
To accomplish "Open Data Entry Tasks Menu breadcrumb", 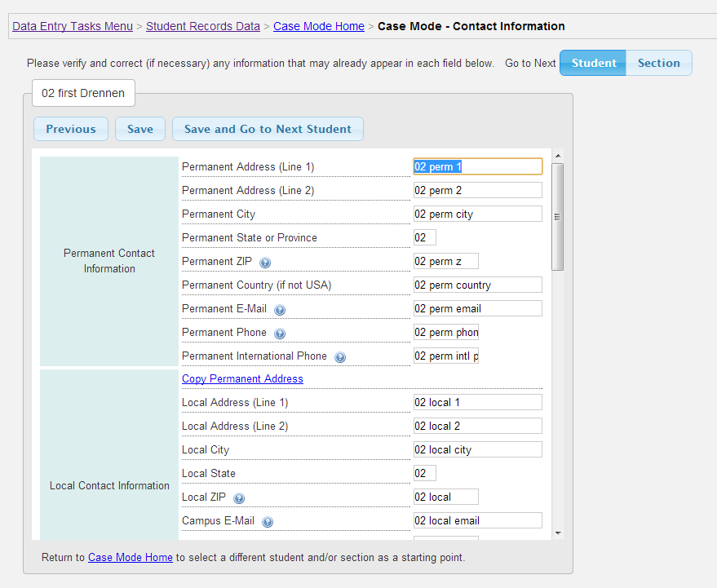I will click(x=73, y=26).
